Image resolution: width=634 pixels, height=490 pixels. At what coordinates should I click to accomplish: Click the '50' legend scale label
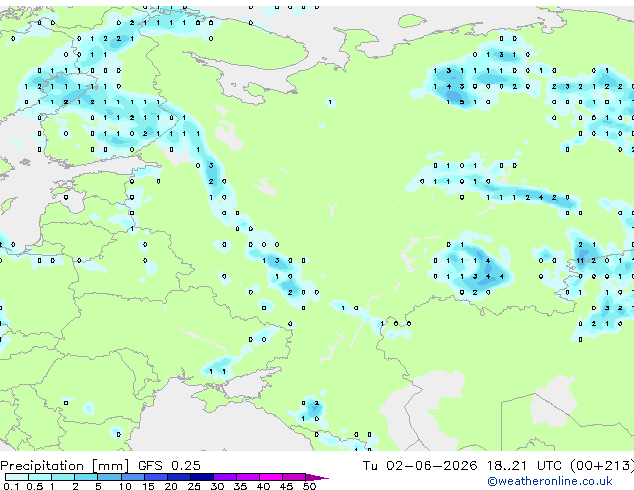tap(309, 486)
